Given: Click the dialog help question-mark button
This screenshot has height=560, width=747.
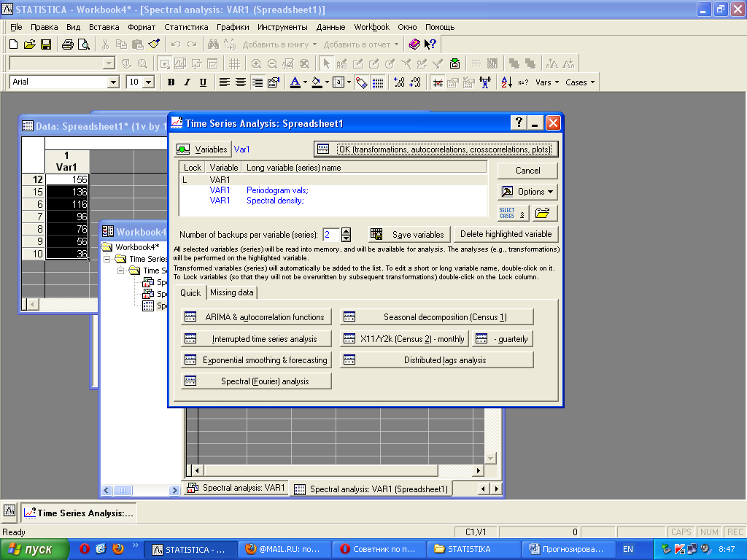Looking at the screenshot, I should [519, 123].
